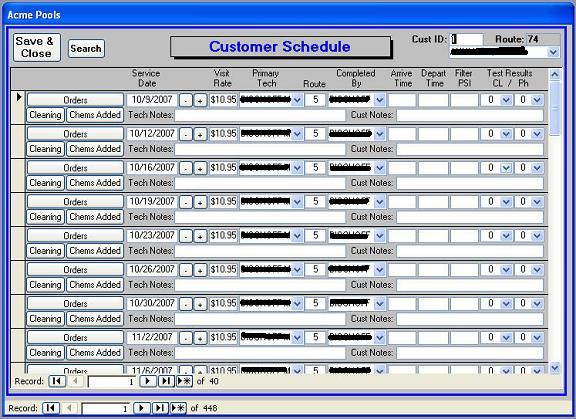The width and height of the screenshot is (576, 419).
Task: Click Cust Notes field on 11/2/2007 row
Action: [470, 353]
